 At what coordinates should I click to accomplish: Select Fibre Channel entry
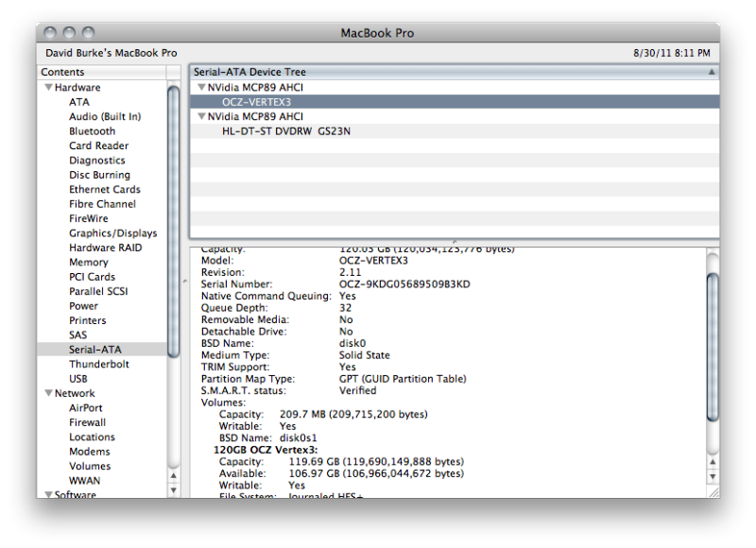(102, 204)
